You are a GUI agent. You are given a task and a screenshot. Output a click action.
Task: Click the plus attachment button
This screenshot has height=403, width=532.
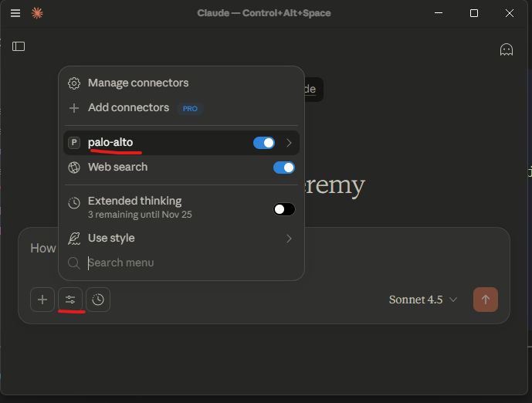pyautogui.click(x=42, y=300)
